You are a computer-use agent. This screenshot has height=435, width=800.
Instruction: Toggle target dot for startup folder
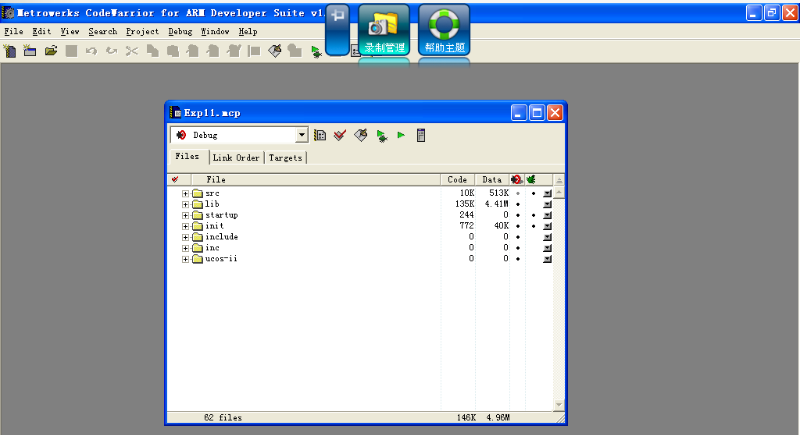517,215
